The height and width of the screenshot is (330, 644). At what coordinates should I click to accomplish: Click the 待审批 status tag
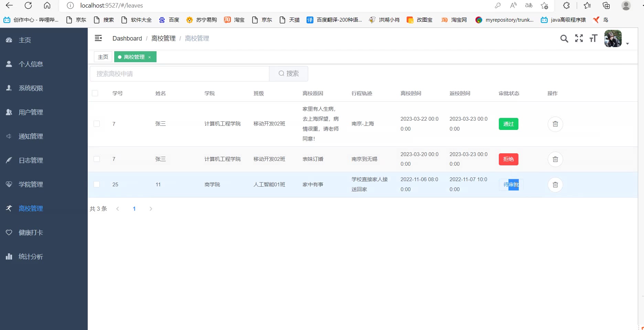point(511,185)
